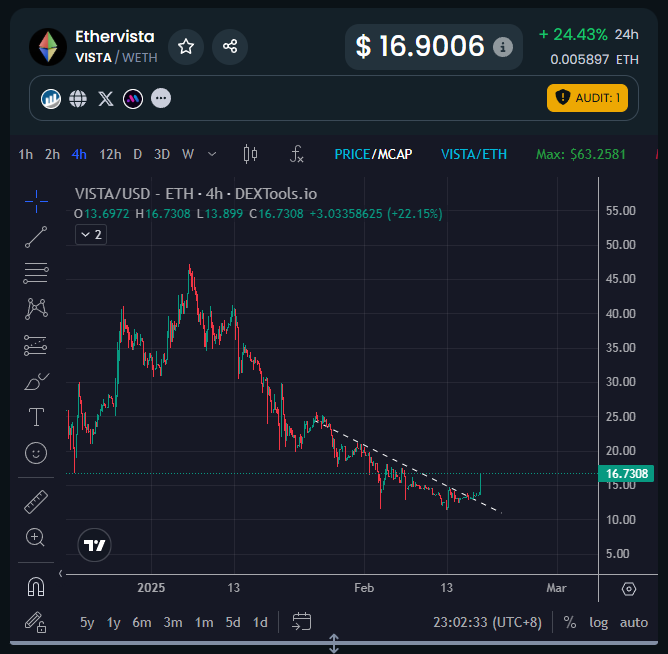This screenshot has width=668, height=654.
Task: Select the 12h timeframe
Action: coord(110,154)
